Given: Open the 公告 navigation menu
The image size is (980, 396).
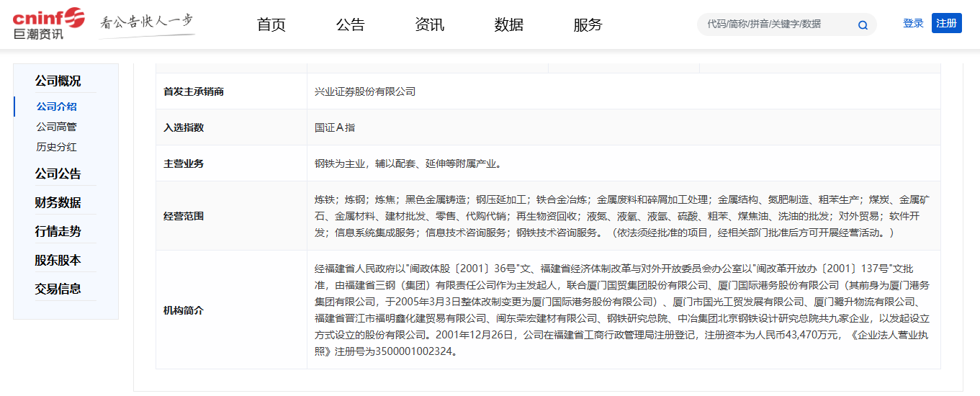Looking at the screenshot, I should click(351, 24).
